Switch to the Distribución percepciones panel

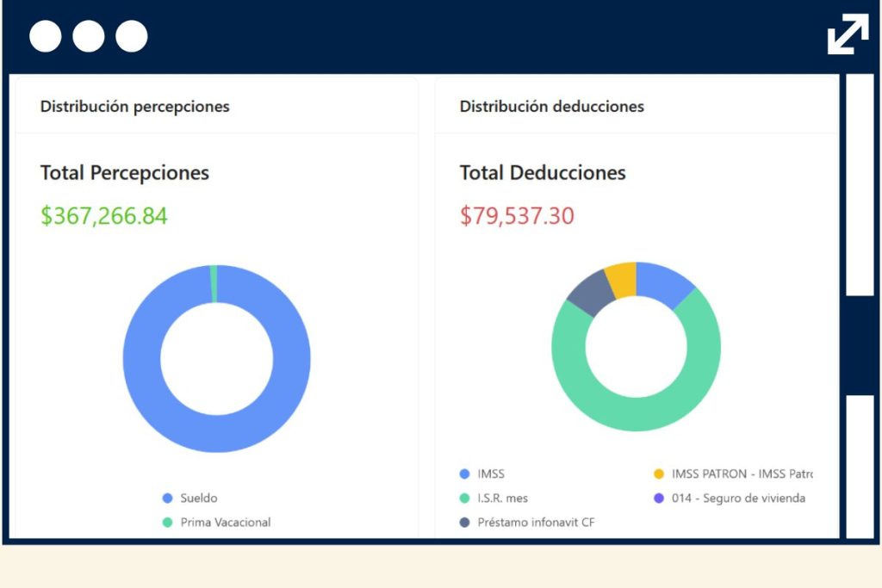(x=134, y=106)
